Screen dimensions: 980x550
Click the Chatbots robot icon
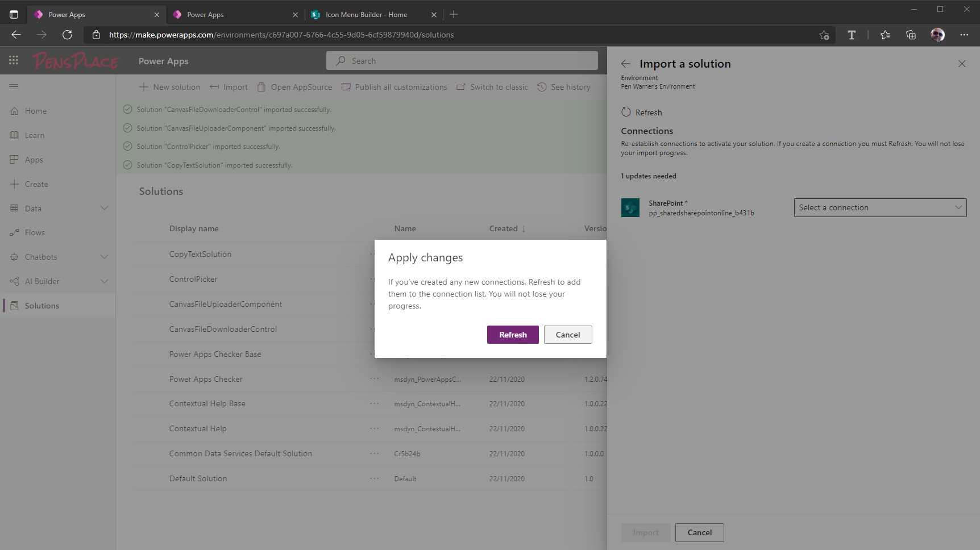click(x=14, y=257)
